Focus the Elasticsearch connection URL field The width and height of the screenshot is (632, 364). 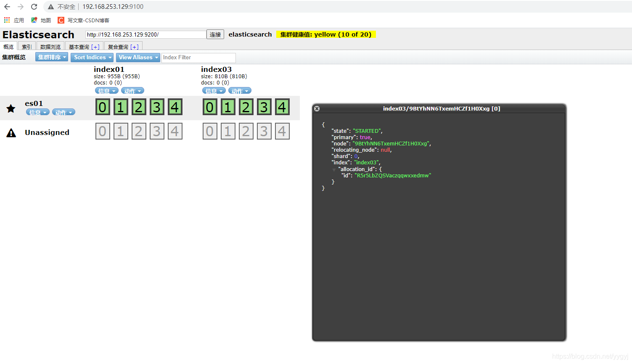pos(146,34)
